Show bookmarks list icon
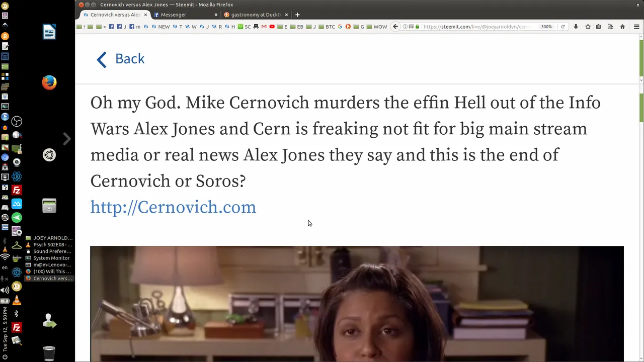The height and width of the screenshot is (362, 644). tap(599, 27)
